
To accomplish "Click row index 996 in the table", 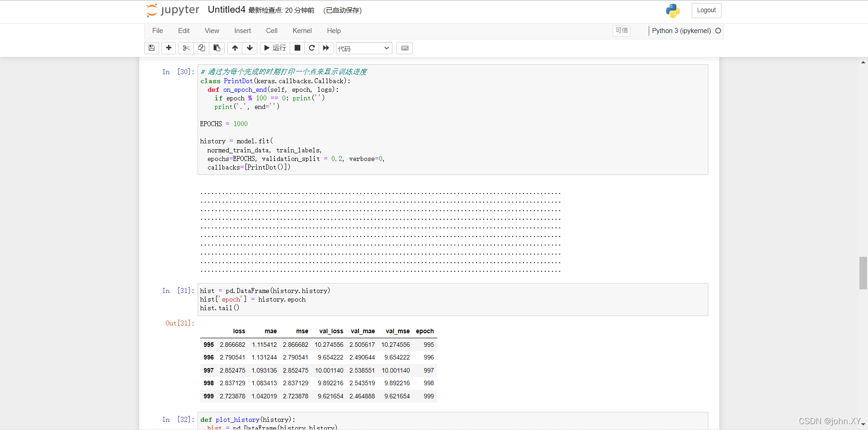I will click(x=208, y=357).
